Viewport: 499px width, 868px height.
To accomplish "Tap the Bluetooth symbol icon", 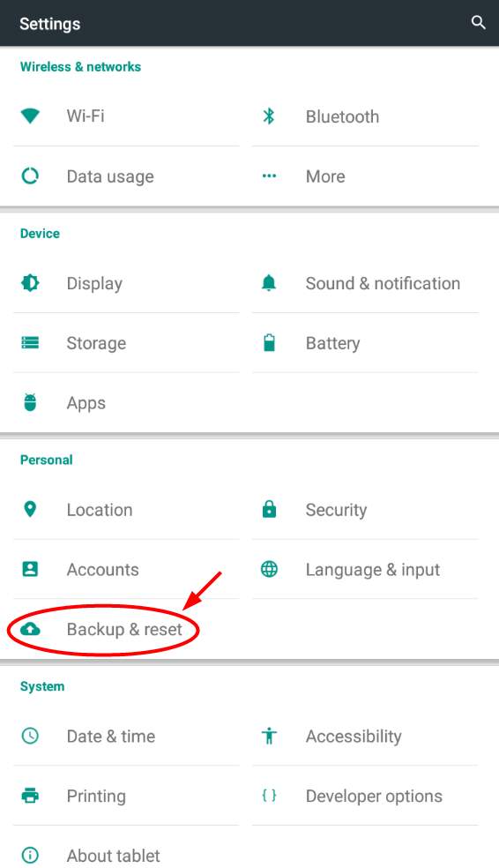I will pyautogui.click(x=269, y=116).
